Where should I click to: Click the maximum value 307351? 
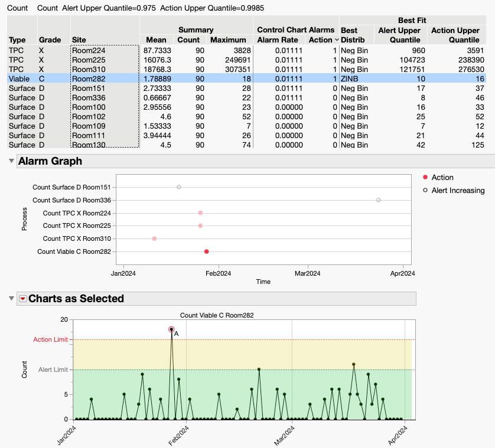point(237,70)
